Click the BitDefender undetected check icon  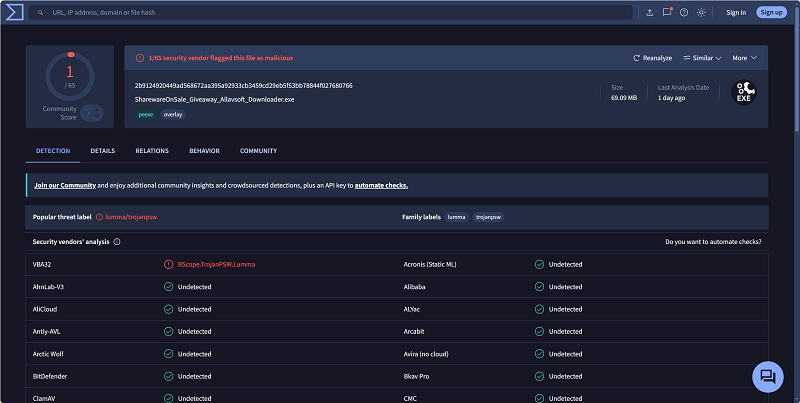[168, 376]
